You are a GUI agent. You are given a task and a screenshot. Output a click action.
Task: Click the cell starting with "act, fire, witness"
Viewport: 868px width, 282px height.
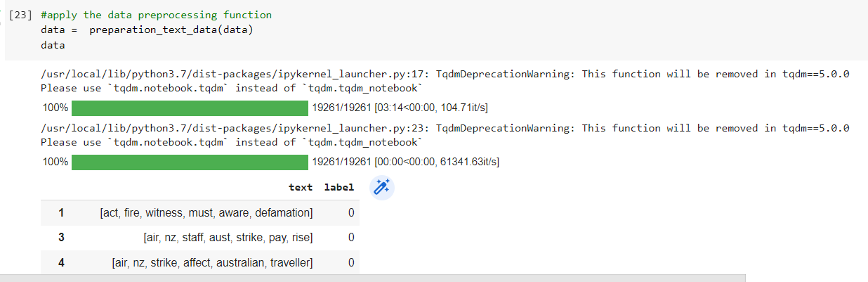[206, 212]
